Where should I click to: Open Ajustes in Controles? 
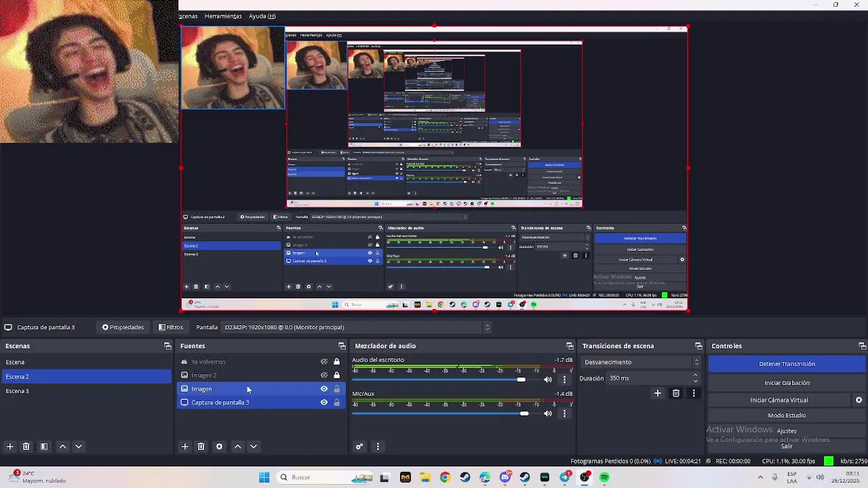coord(787,431)
